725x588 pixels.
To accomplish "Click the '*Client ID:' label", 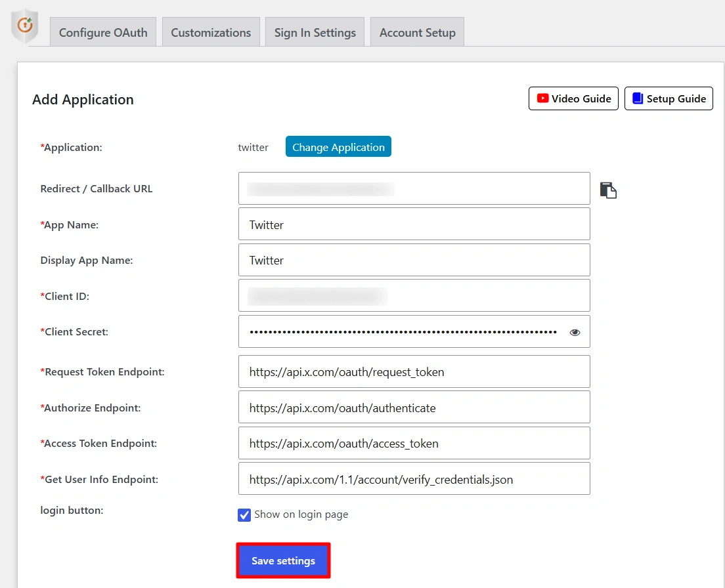I will coord(65,296).
